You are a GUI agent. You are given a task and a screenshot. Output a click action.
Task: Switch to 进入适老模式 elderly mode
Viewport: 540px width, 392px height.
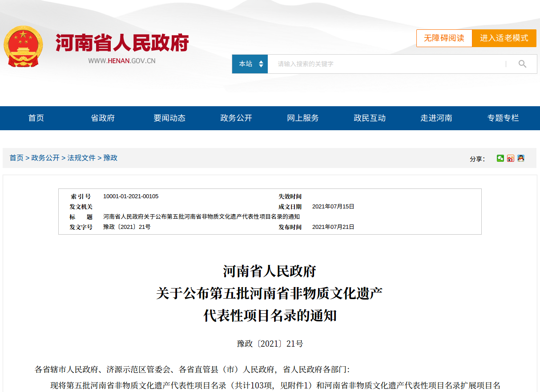(504, 38)
